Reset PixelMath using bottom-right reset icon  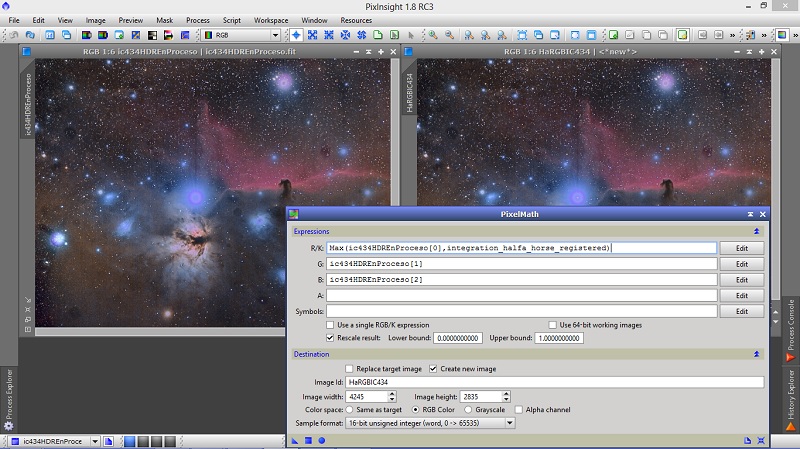click(x=761, y=439)
